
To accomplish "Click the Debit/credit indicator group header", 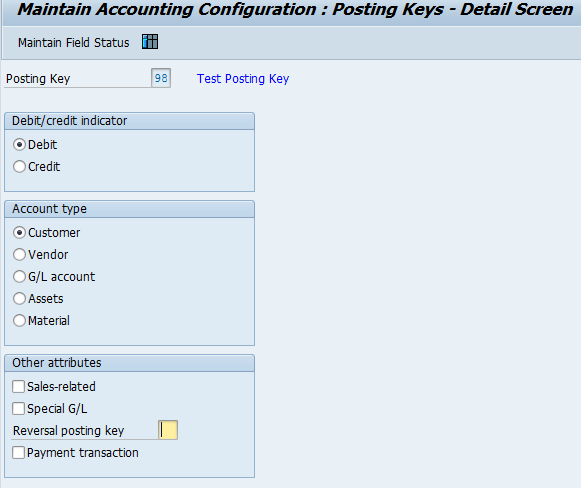I will (x=129, y=121).
